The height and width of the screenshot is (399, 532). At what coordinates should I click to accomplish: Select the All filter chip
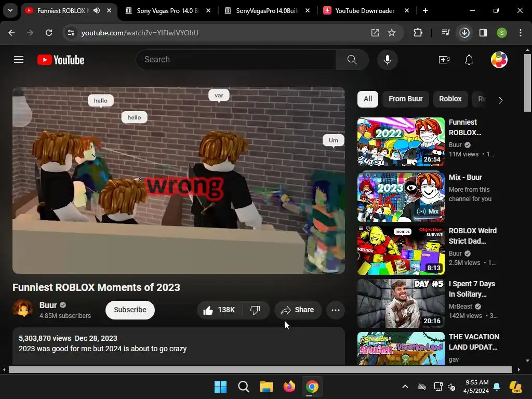368,99
